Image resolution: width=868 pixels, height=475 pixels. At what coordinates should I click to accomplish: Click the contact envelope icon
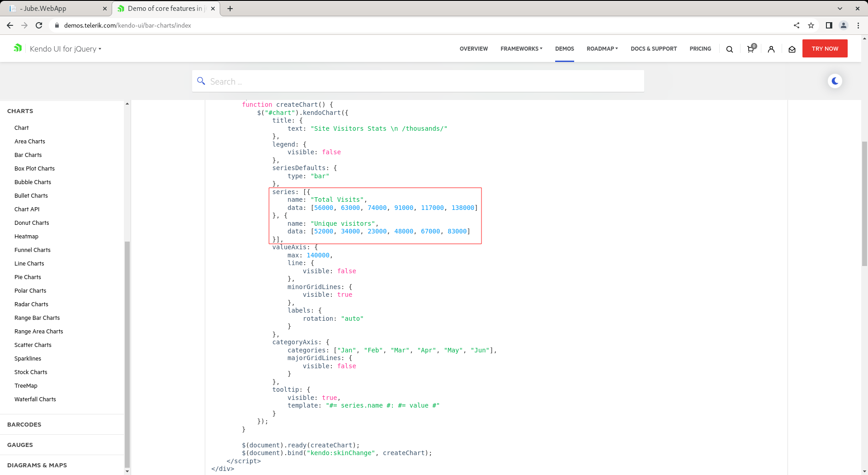(x=792, y=49)
